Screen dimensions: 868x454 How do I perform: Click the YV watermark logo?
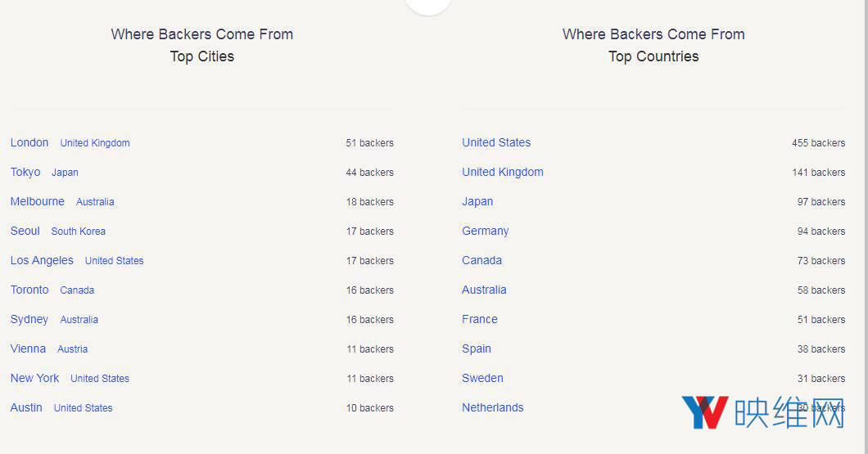(x=705, y=413)
